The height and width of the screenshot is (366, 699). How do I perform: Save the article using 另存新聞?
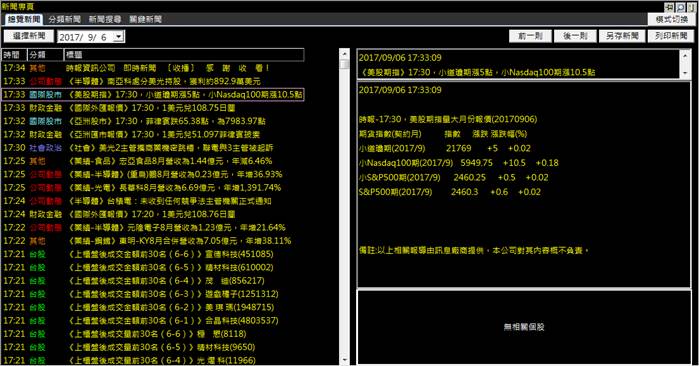pyautogui.click(x=622, y=36)
